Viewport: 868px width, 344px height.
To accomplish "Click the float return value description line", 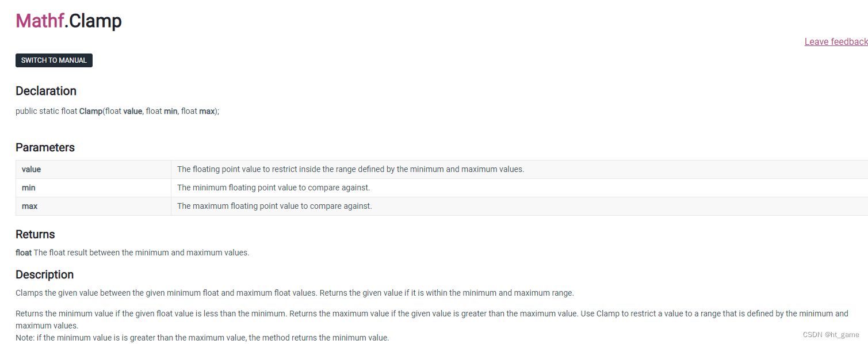I will pyautogui.click(x=132, y=253).
